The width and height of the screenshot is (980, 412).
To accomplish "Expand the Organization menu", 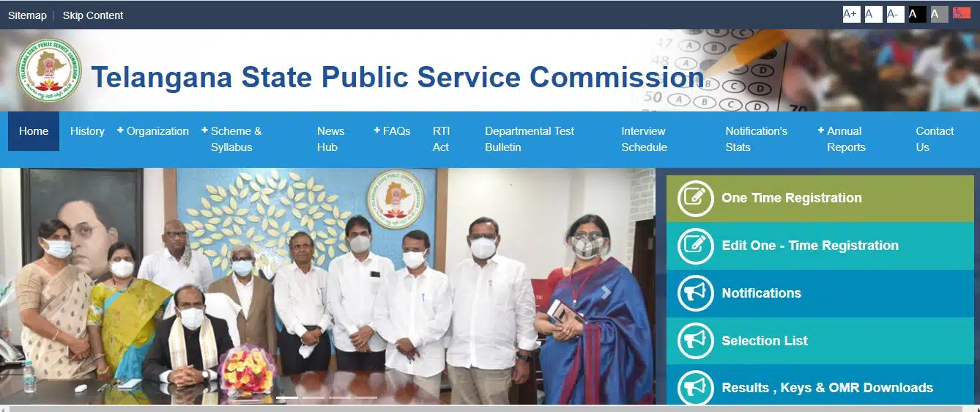I will 153,131.
